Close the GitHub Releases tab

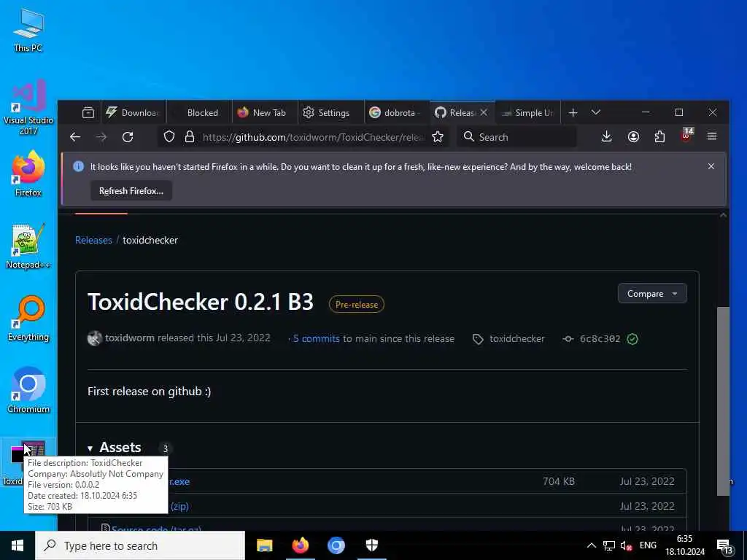(x=484, y=112)
